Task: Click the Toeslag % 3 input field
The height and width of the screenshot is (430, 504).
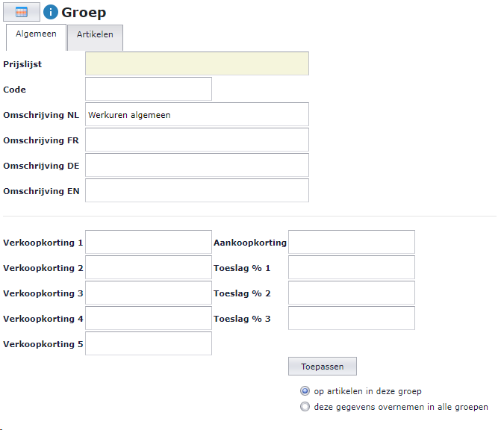Action: (352, 318)
